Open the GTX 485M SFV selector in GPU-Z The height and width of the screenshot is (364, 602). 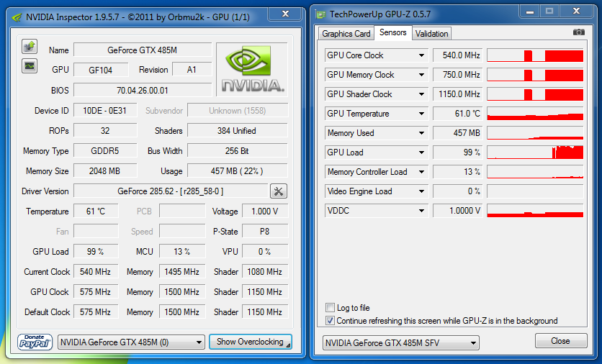point(401,343)
